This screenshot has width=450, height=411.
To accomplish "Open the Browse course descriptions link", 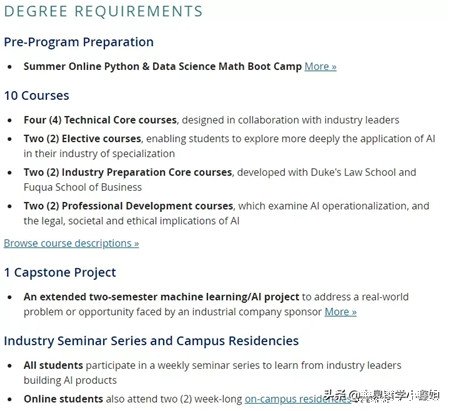I will point(71,243).
